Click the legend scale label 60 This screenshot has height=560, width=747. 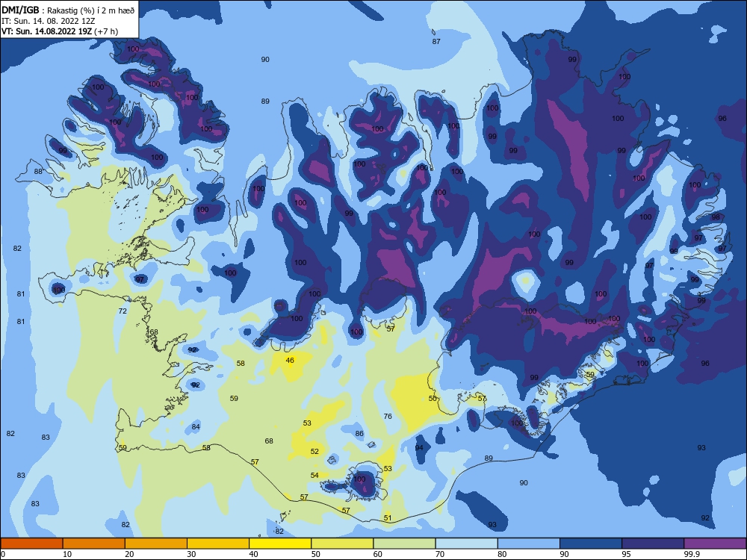378,554
